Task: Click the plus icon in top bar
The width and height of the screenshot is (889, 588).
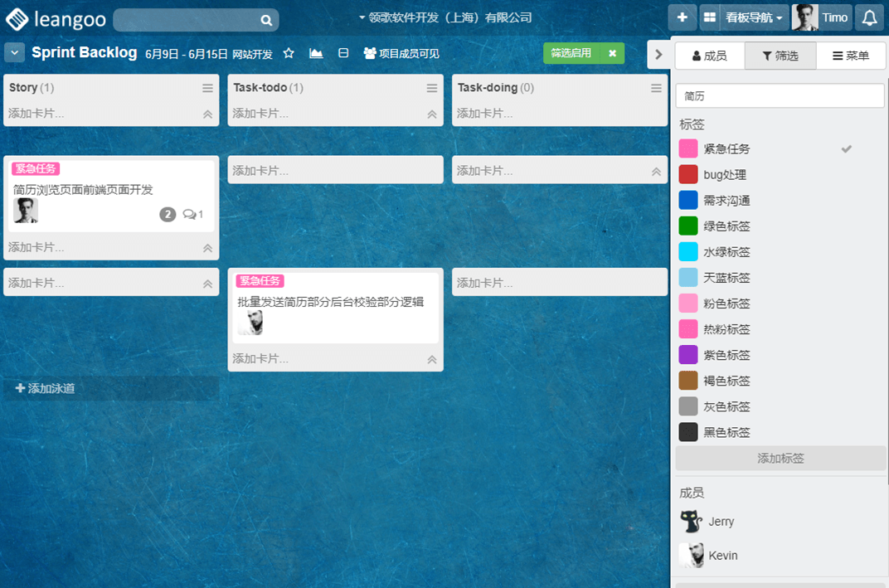Action: point(682,17)
